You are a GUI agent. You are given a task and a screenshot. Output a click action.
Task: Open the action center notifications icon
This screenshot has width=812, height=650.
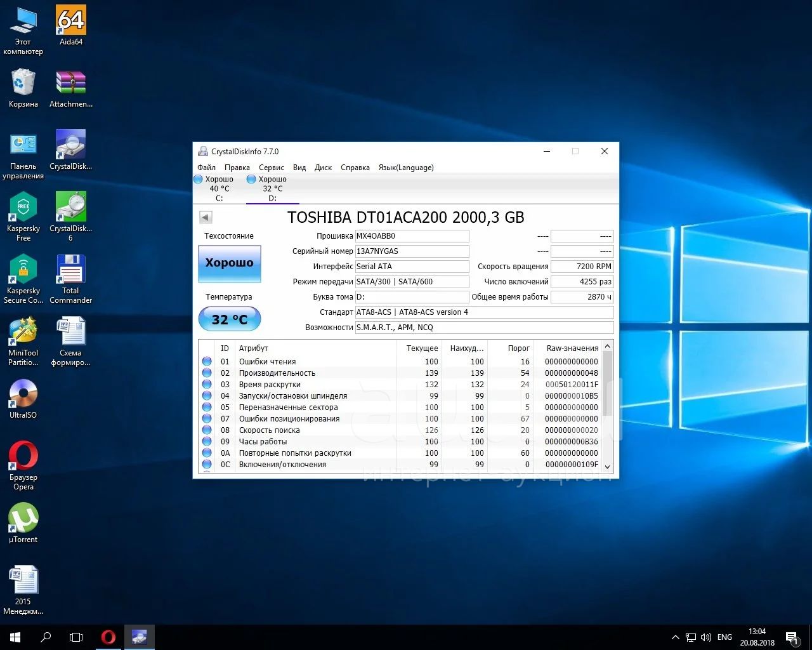(x=792, y=637)
